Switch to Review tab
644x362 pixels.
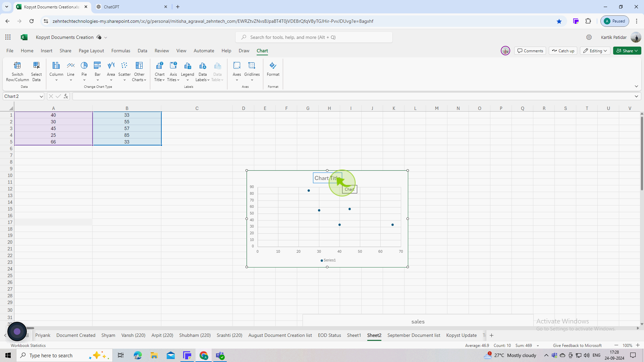pyautogui.click(x=162, y=51)
